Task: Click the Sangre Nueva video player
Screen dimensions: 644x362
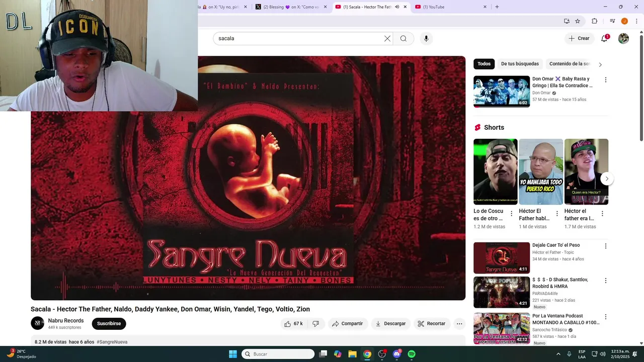Action: 248,178
